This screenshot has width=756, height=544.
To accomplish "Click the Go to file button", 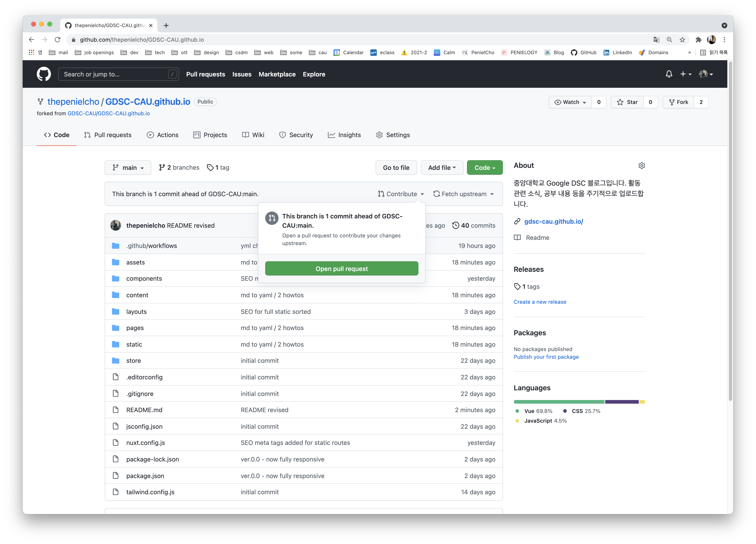I will (x=396, y=167).
